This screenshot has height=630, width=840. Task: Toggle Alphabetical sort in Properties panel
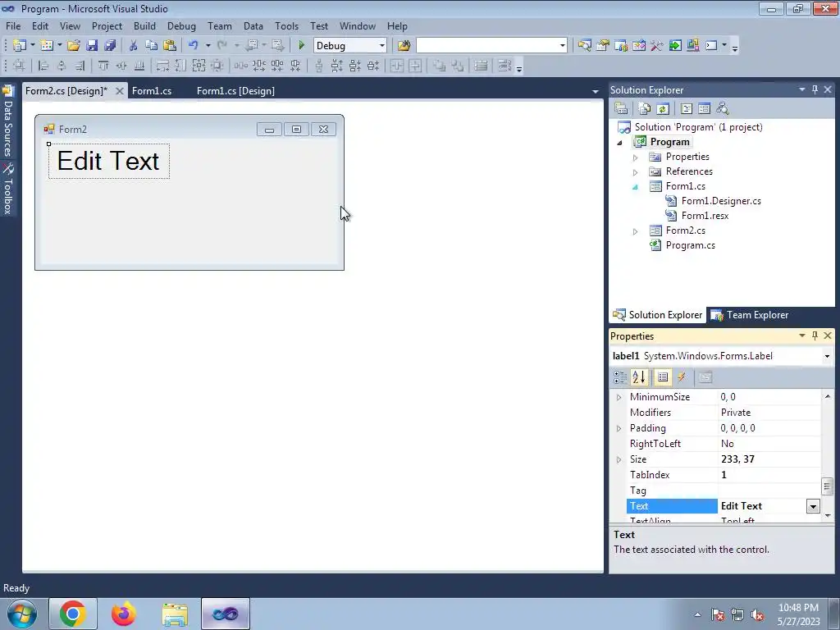(x=639, y=377)
